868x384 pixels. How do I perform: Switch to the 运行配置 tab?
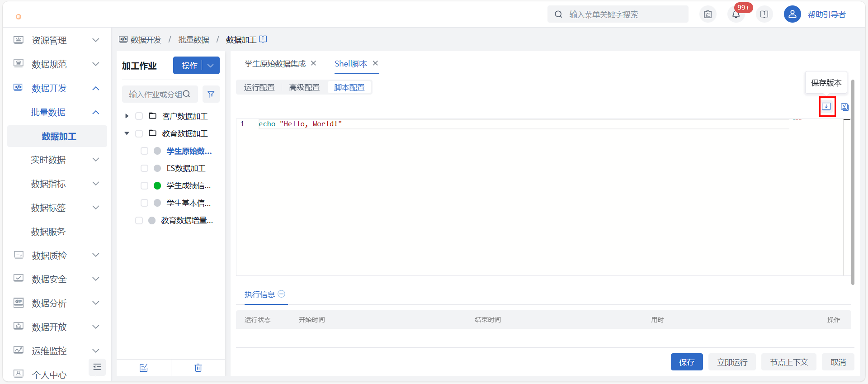click(x=259, y=87)
